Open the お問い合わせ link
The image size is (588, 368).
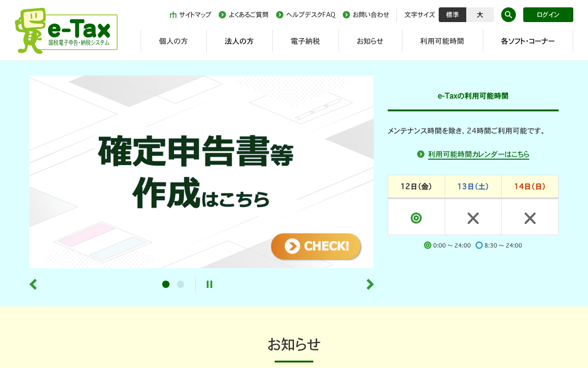(x=366, y=15)
